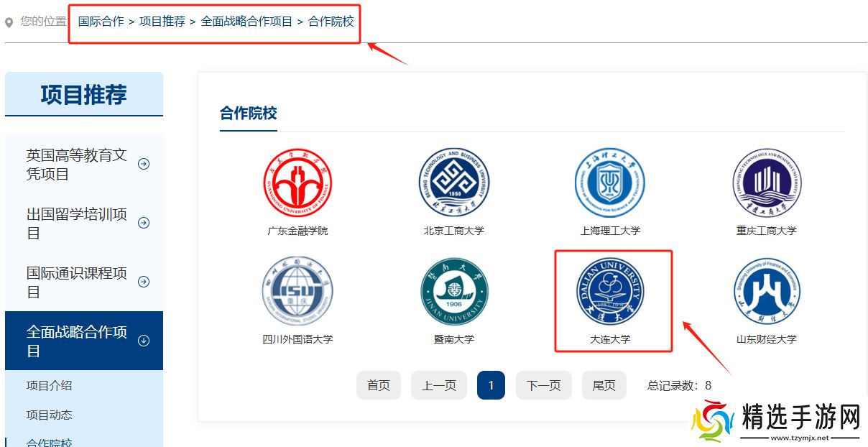Click the 国际合作 breadcrumb link
This screenshot has height=447, width=868.
tap(101, 22)
